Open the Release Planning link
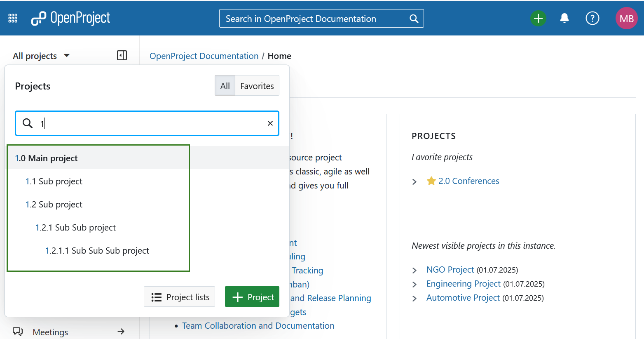Viewport: 644px width, 339px height. [331, 298]
